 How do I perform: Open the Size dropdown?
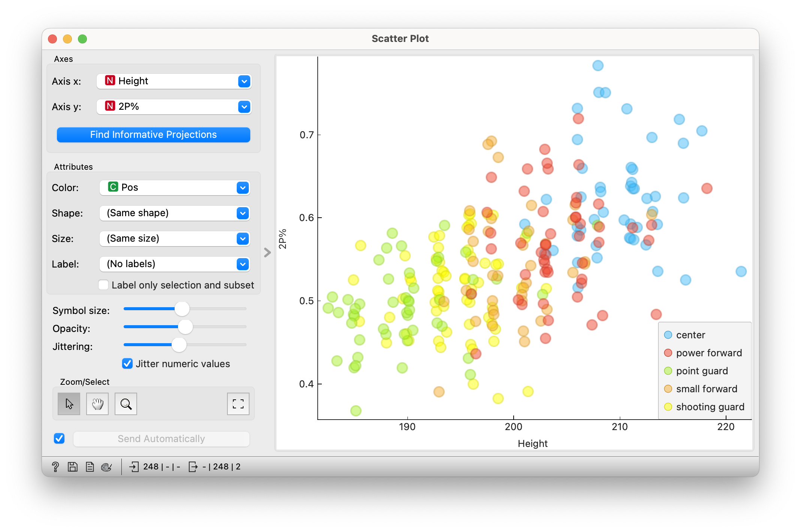coord(175,238)
